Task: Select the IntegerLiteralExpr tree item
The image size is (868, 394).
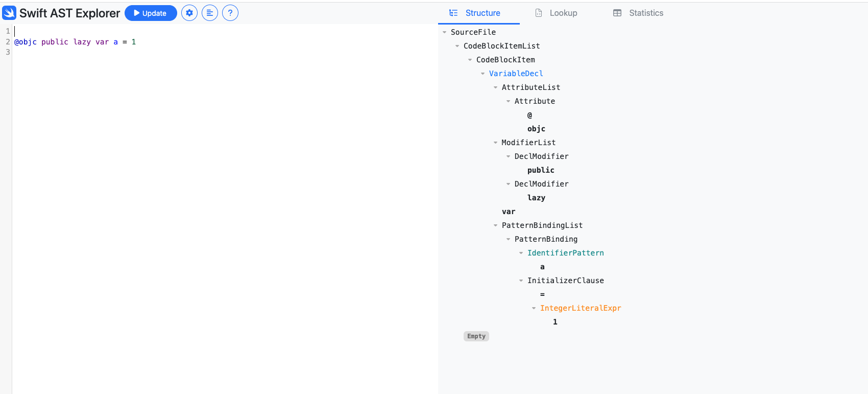Action: [x=580, y=308]
